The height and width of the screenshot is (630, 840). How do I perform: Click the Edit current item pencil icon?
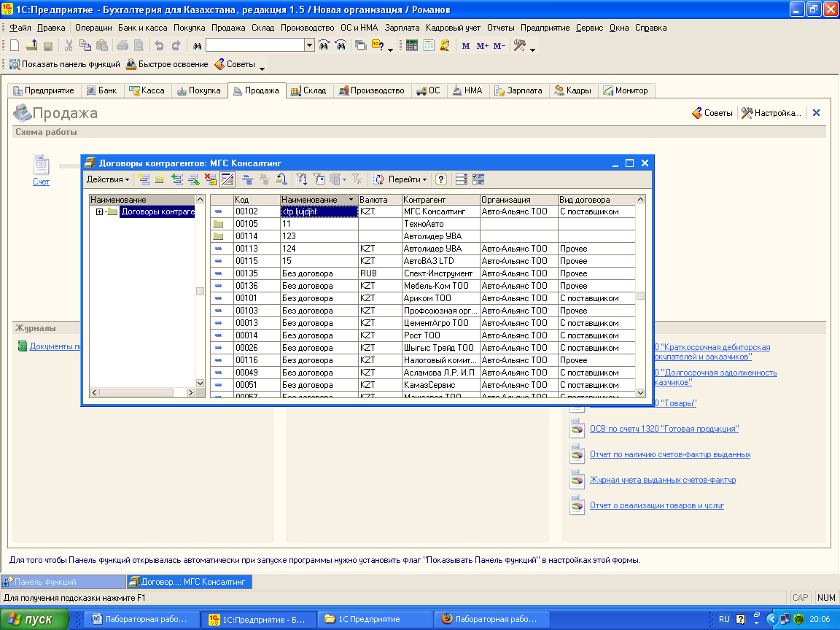click(194, 179)
